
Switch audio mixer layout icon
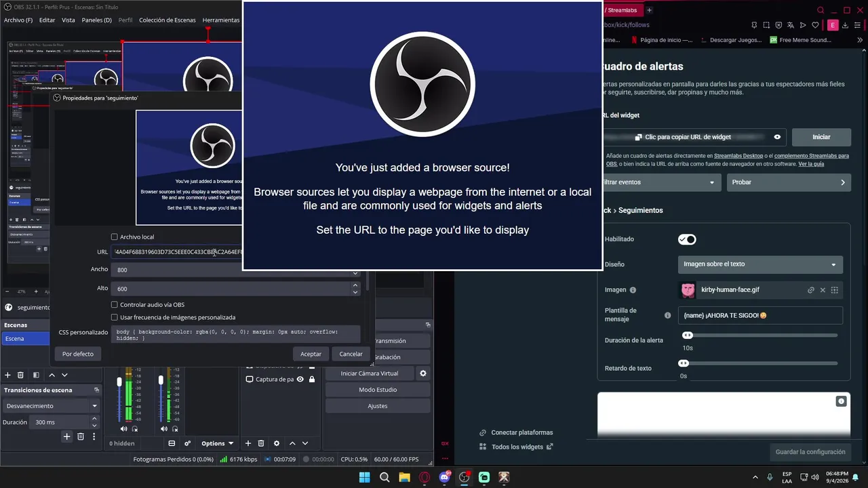click(172, 443)
